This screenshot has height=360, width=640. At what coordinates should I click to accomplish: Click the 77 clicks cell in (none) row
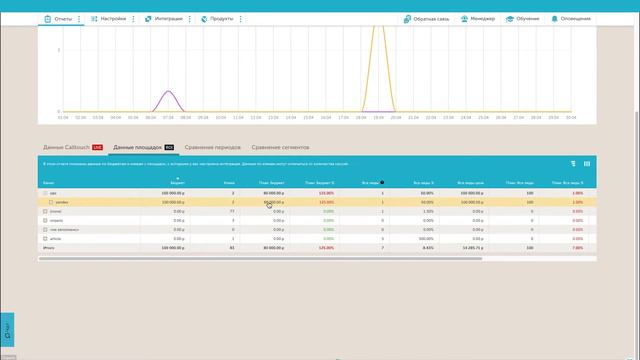(232, 211)
